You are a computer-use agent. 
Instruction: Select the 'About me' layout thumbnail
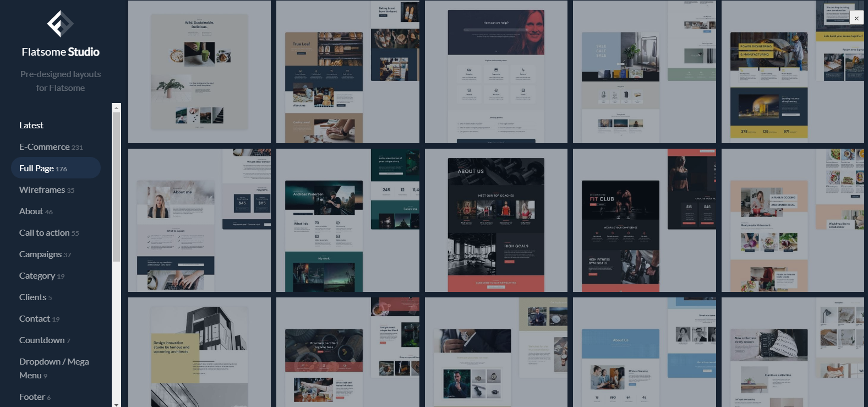199,220
